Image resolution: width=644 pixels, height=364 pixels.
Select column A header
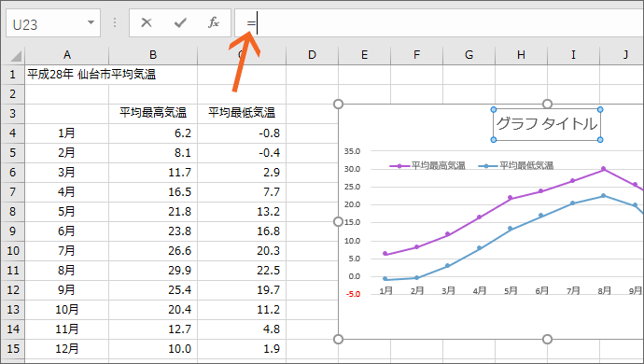[x=66, y=55]
